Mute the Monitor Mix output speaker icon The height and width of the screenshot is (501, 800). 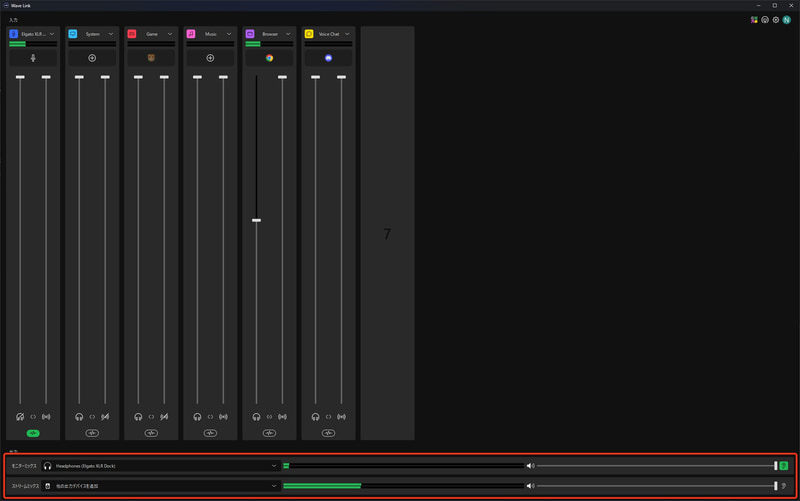[x=531, y=466]
